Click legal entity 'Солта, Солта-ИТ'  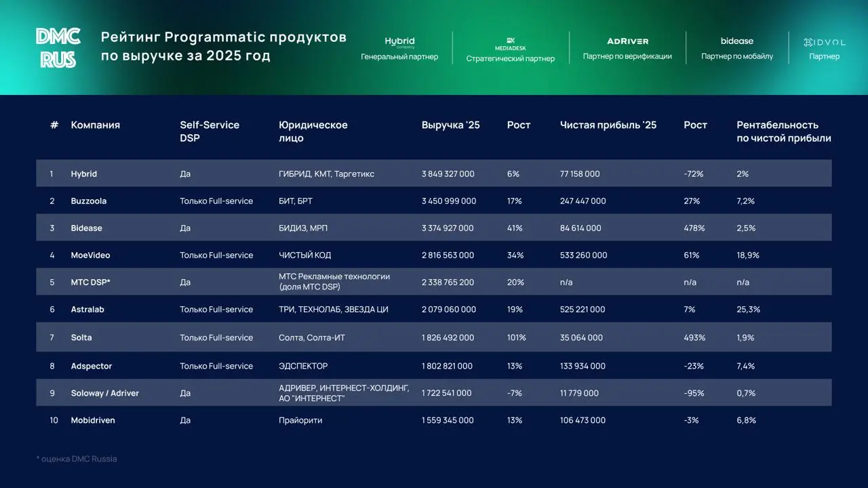pos(312,338)
